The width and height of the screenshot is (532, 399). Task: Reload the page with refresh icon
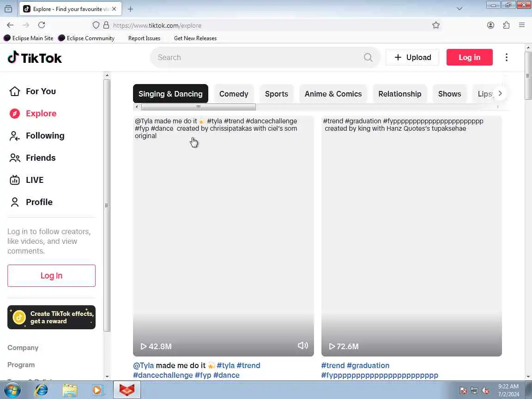[x=42, y=25]
